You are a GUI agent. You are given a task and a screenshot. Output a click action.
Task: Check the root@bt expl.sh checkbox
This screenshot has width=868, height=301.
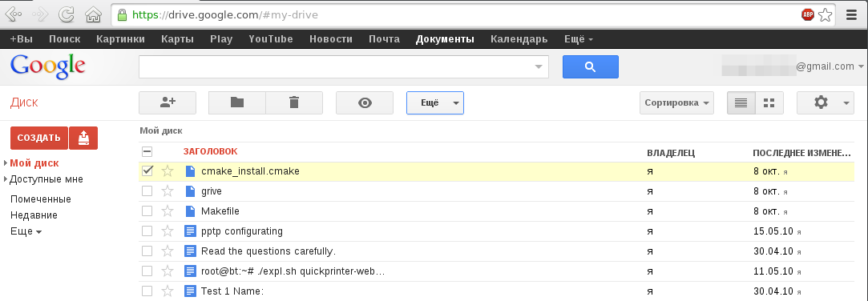(147, 271)
